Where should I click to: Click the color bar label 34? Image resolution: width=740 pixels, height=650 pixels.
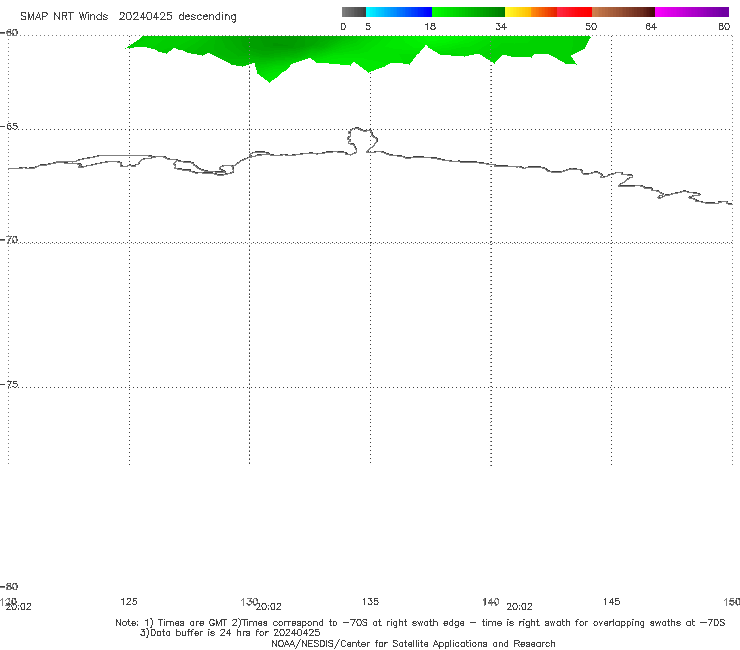tap(501, 26)
